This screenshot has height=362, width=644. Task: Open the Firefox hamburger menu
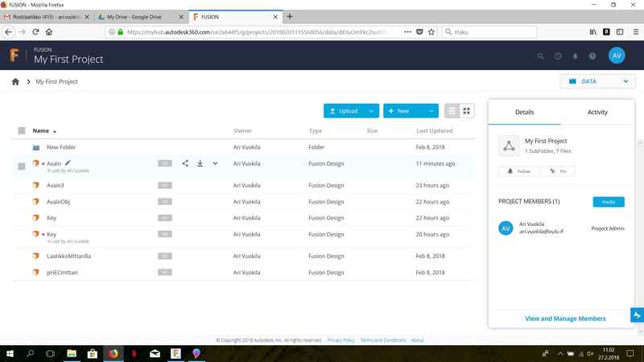click(635, 32)
